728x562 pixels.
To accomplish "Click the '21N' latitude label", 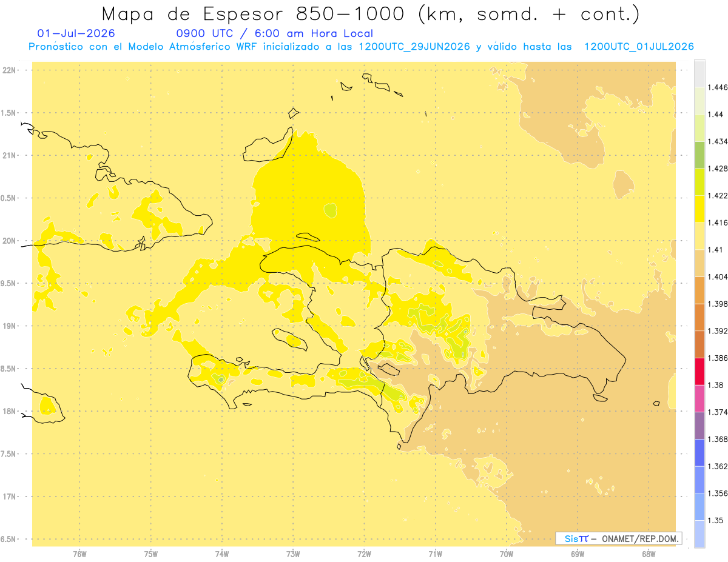I will (x=10, y=155).
